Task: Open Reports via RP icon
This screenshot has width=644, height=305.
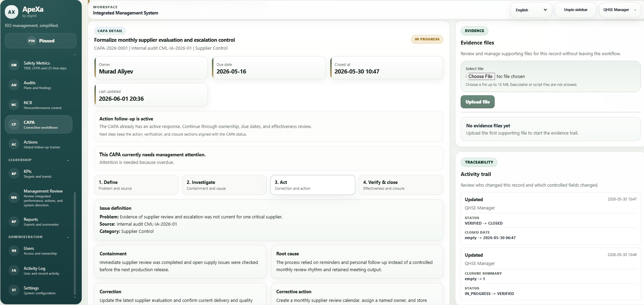Action: (x=14, y=222)
